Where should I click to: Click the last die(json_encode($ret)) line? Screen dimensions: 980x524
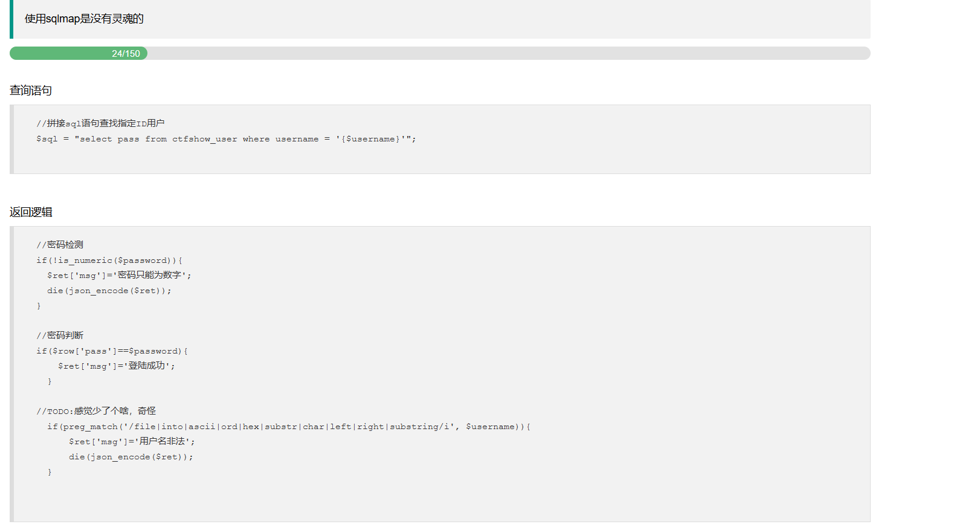(x=131, y=457)
